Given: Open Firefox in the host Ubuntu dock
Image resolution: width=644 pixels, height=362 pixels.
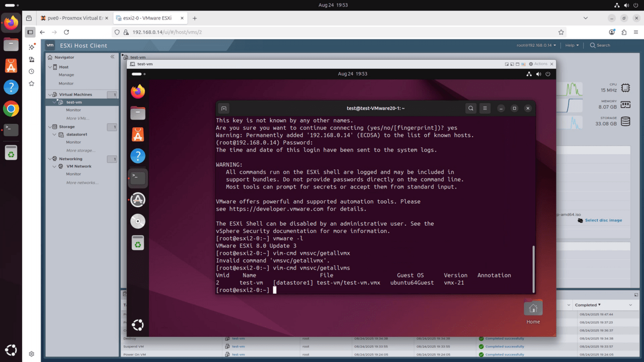Looking at the screenshot, I should click(x=11, y=23).
